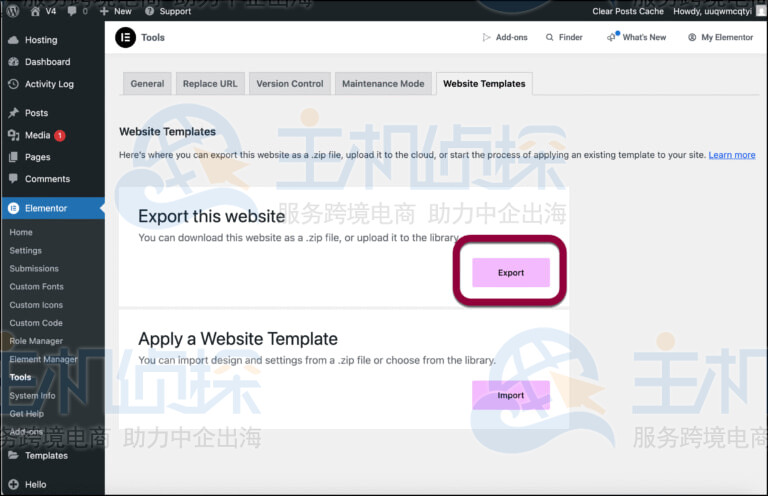Follow the Learn more link
The width and height of the screenshot is (768, 496).
732,155
